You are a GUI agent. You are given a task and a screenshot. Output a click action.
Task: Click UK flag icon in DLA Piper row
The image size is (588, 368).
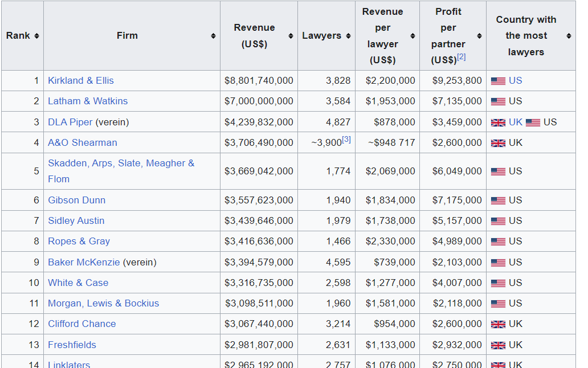pos(498,122)
